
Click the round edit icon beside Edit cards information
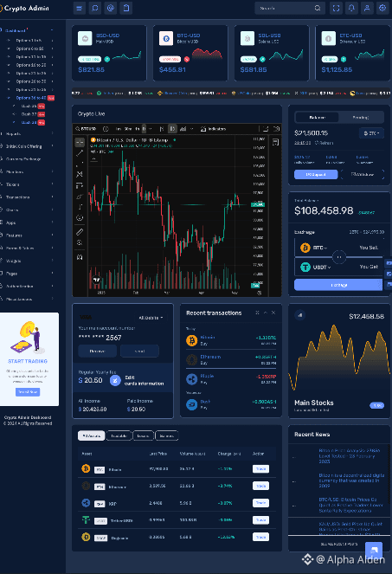point(115,381)
